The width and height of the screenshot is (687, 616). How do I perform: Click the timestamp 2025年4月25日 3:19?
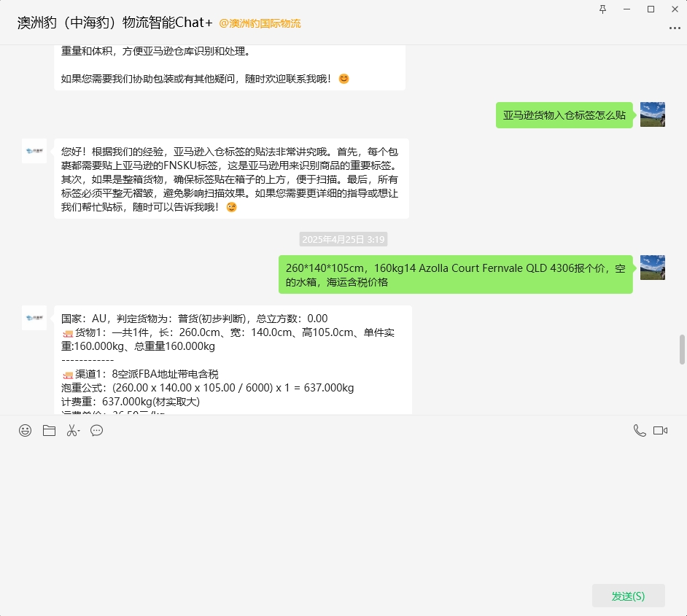point(343,240)
